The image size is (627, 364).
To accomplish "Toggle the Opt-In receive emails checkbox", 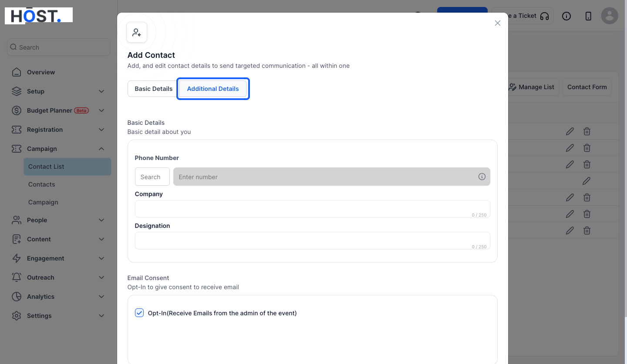I will [x=139, y=313].
